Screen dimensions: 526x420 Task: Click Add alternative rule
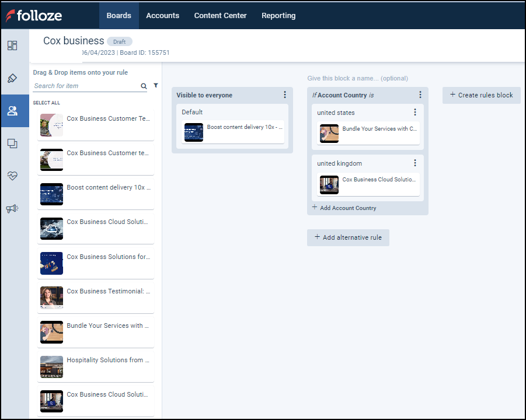348,237
